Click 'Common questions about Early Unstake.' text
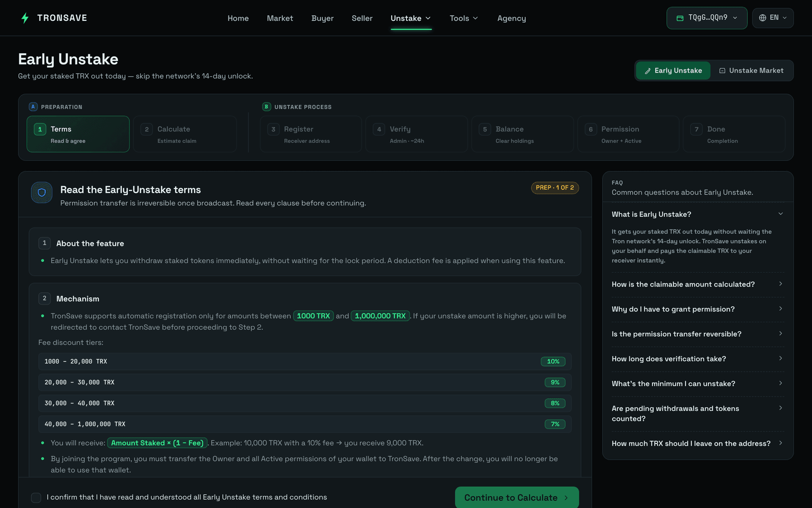The width and height of the screenshot is (812, 508). click(x=682, y=193)
